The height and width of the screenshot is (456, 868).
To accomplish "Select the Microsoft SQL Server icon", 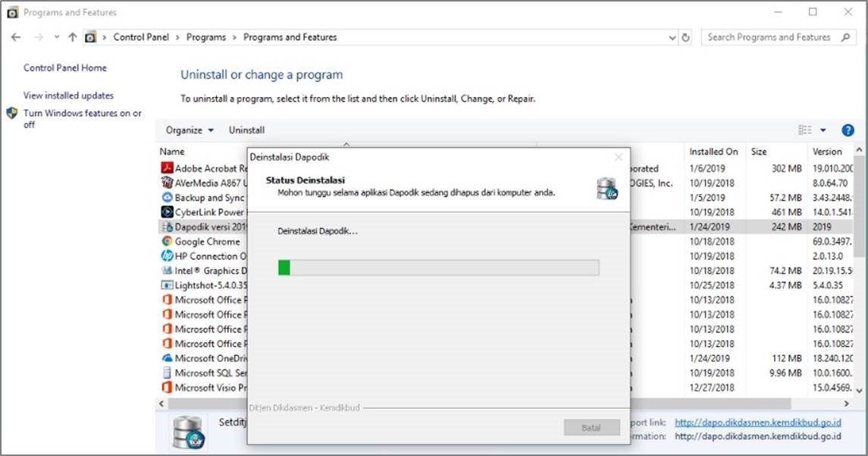I will (167, 373).
